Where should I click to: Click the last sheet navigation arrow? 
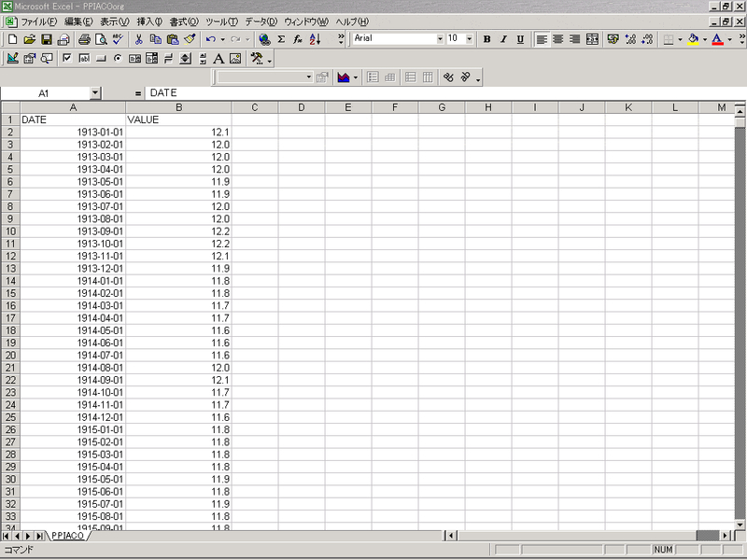point(39,536)
